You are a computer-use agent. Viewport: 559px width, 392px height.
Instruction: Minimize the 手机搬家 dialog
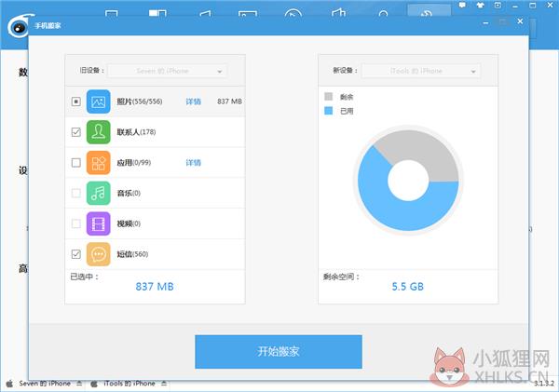[x=485, y=22]
